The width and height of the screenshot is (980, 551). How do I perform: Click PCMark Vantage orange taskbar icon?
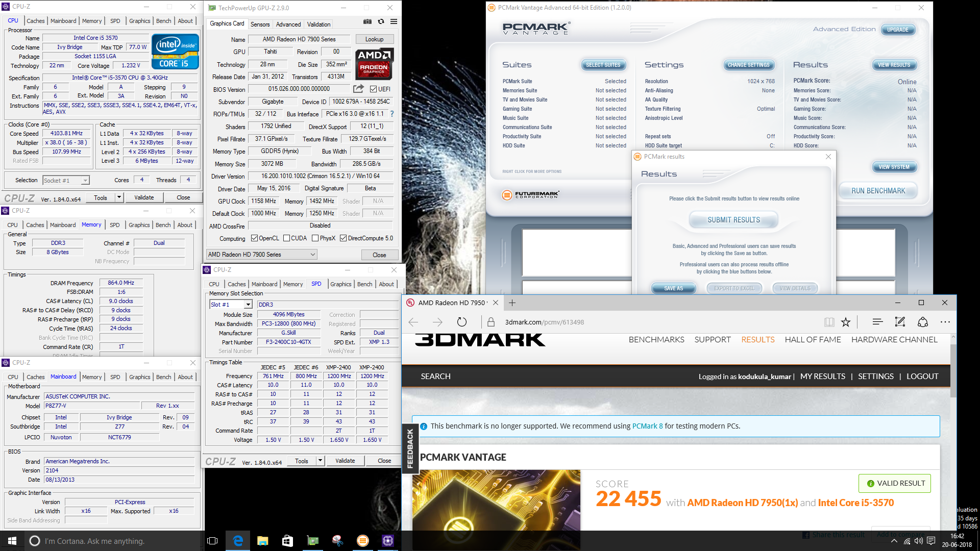363,541
